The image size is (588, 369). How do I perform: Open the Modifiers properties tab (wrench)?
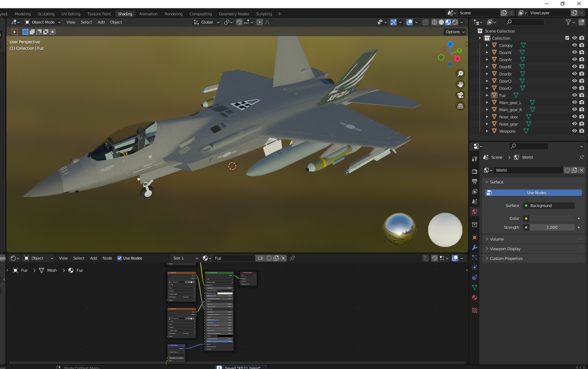click(474, 247)
